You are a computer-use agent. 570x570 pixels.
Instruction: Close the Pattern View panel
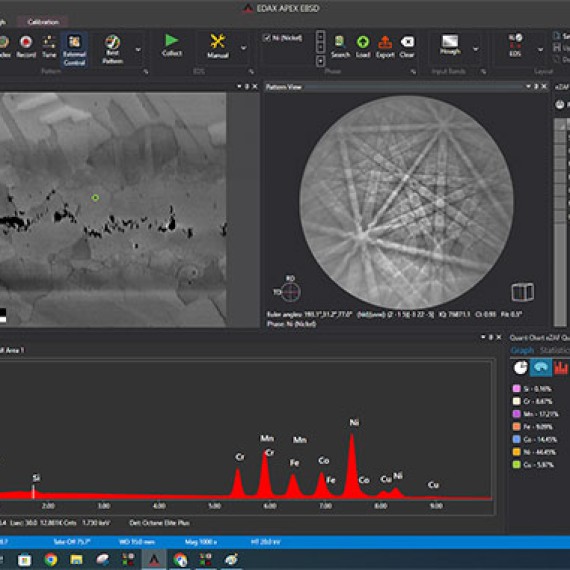(544, 87)
